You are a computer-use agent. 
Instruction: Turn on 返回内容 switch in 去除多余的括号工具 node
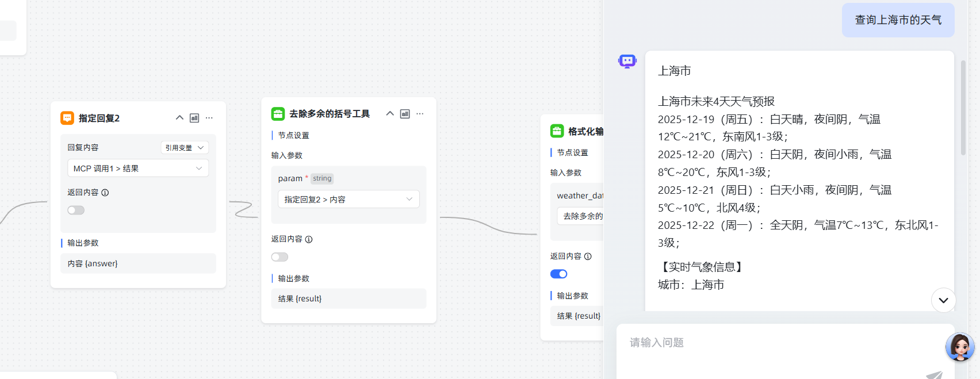[280, 257]
